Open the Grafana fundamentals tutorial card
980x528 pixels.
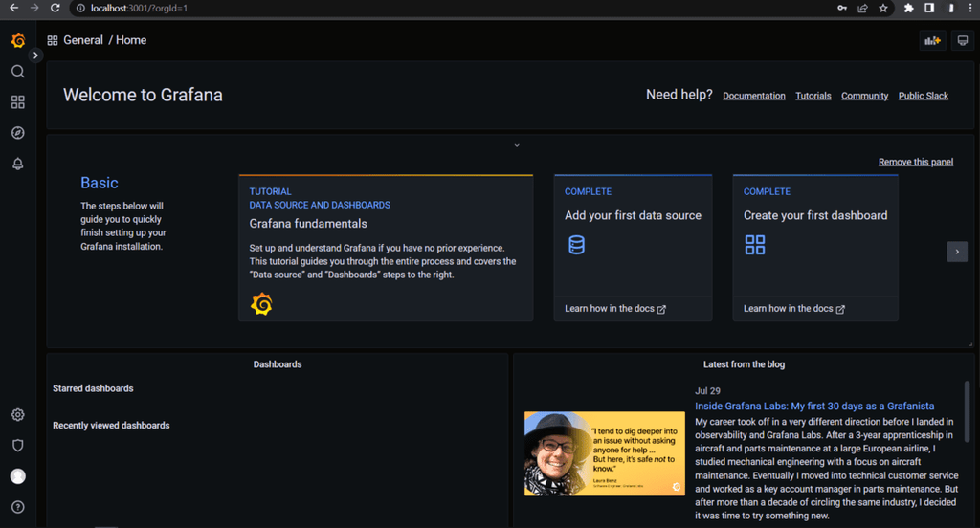click(386, 248)
